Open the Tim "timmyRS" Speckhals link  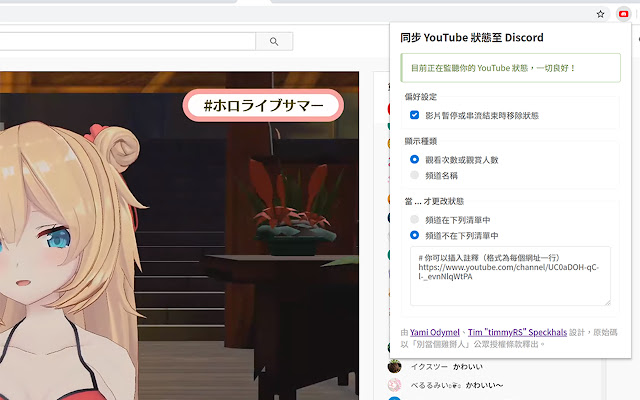click(517, 332)
